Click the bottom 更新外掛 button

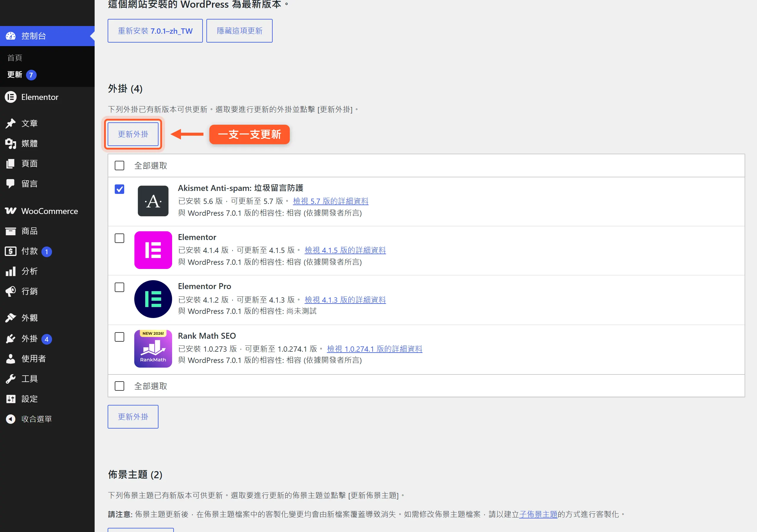(133, 417)
